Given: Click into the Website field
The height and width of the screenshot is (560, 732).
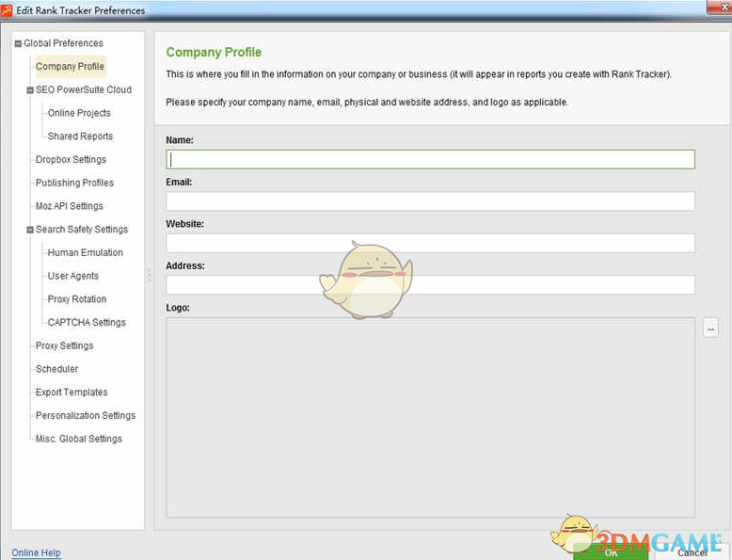Looking at the screenshot, I should pos(430,244).
